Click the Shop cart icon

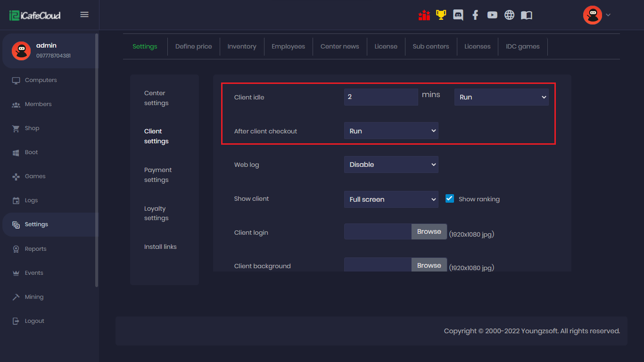pos(16,128)
